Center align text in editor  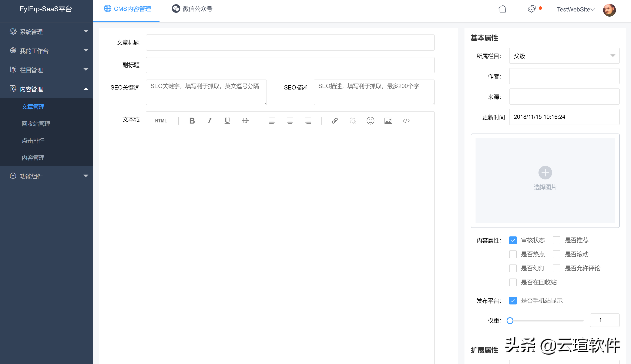pos(290,121)
